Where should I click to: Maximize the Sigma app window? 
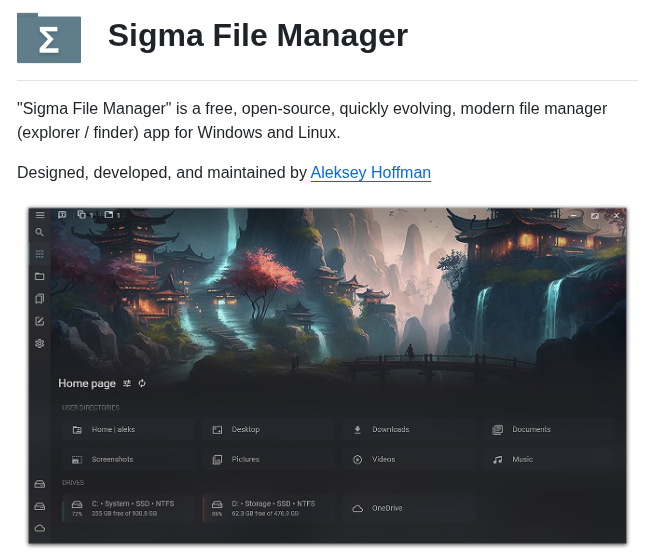coord(595,215)
